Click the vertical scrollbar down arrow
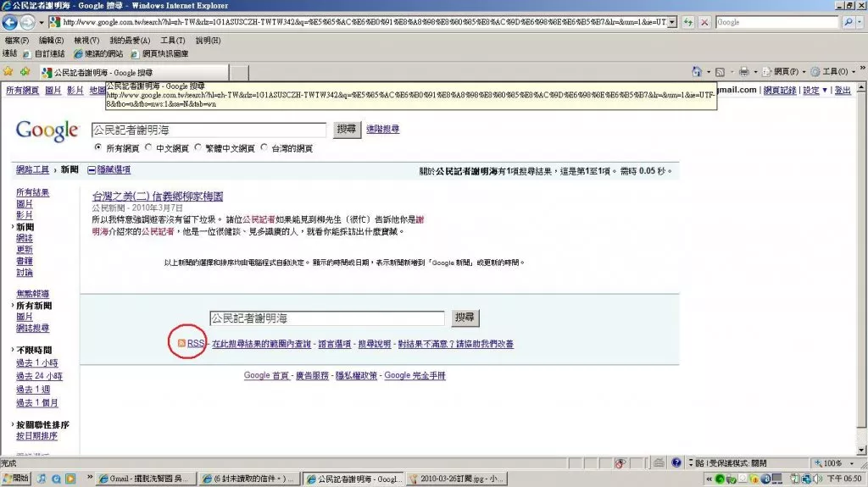868x487 pixels. click(x=862, y=450)
